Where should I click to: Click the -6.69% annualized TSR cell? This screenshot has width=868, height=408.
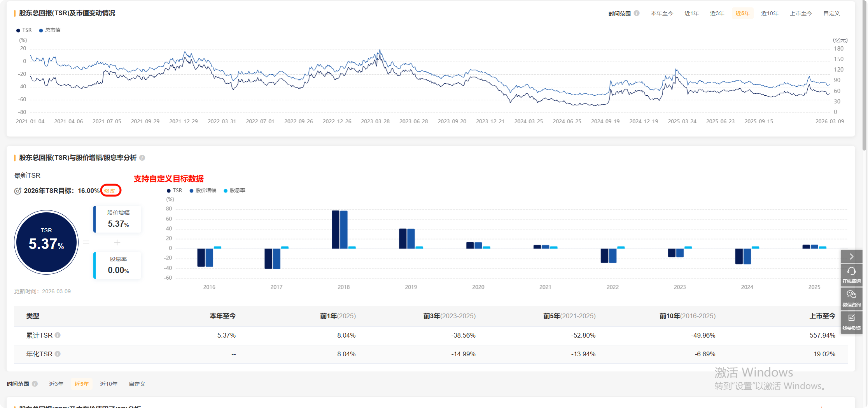click(705, 354)
